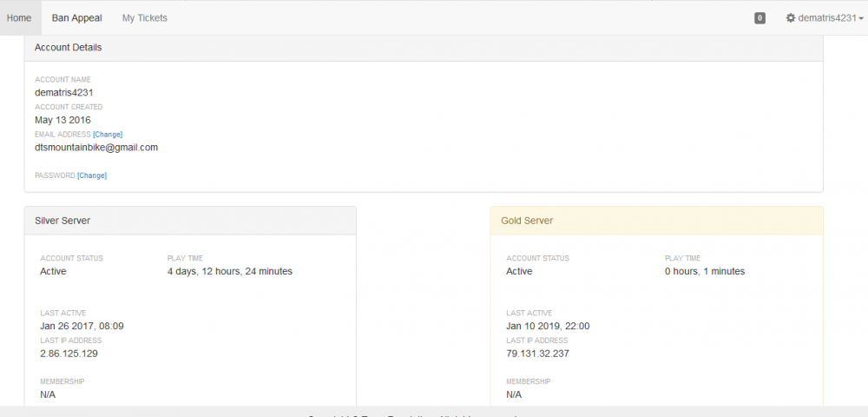This screenshot has width=868, height=417.
Task: Click the Gold Server panel header
Action: (655, 221)
